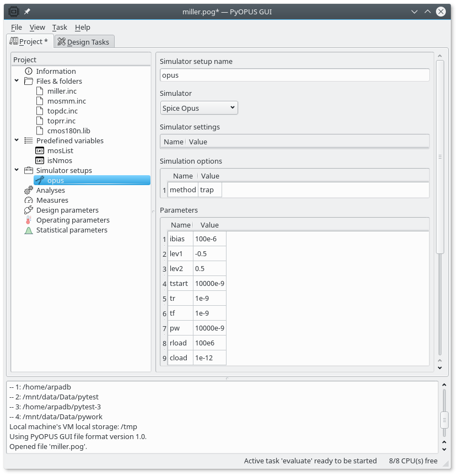Click the settings panel vertical scrollbar

coord(439,157)
